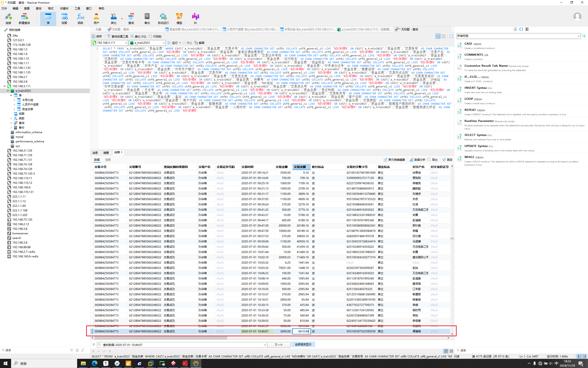This screenshot has height=368, width=588.
Task: Open the 用户 users toolbar icon
Action: [x=96, y=19]
